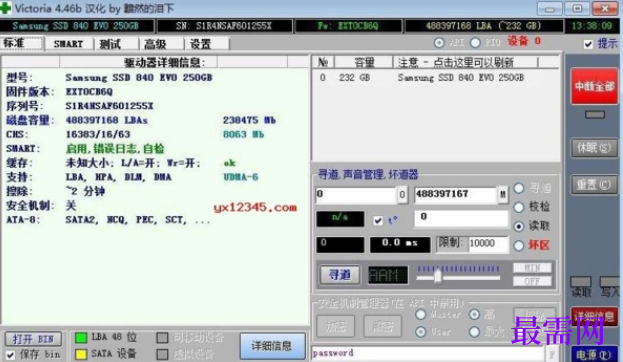The width and height of the screenshot is (623, 362).
Task: Click the 限制 field showing 10000
Action: point(488,244)
